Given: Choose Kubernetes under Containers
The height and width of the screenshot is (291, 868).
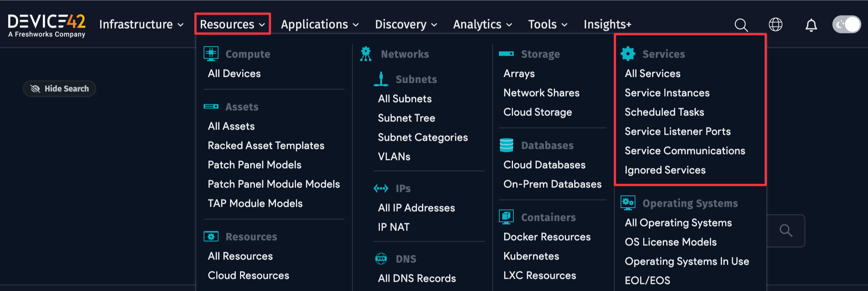Looking at the screenshot, I should 531,256.
